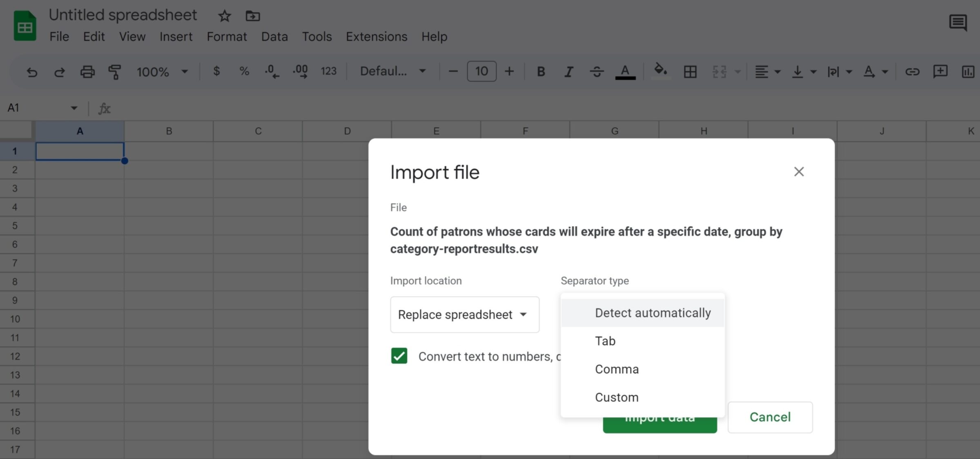Open the fill color picker
This screenshot has width=980, height=459.
pyautogui.click(x=660, y=71)
